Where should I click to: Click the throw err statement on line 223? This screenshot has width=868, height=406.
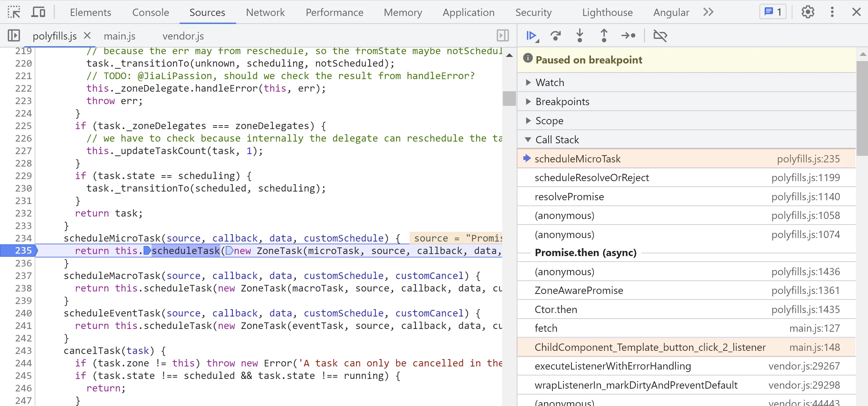point(114,101)
